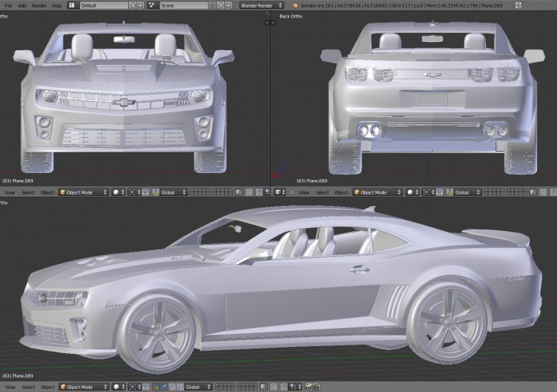The height and width of the screenshot is (392, 557).
Task: Click the Scene browse icon
Action: [x=153, y=5]
